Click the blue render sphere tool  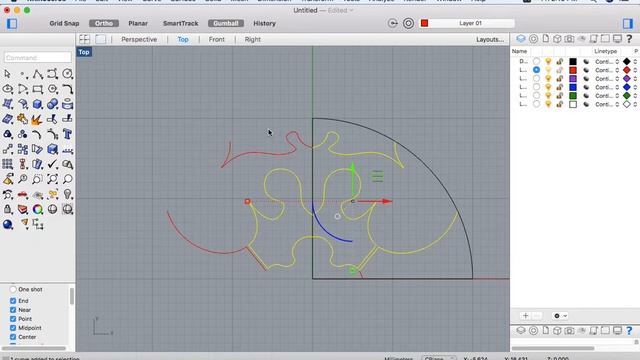7,224
